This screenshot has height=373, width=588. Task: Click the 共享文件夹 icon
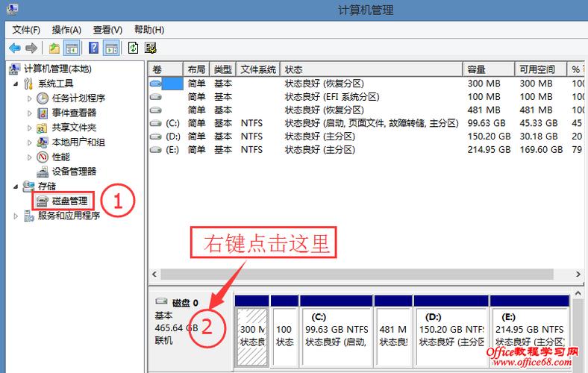pos(42,128)
